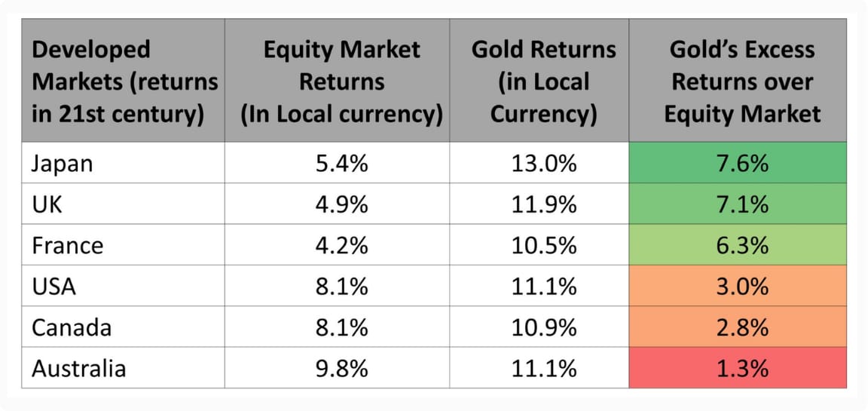Select the Australia country cell
Screen dimensions: 868x411
coord(78,368)
